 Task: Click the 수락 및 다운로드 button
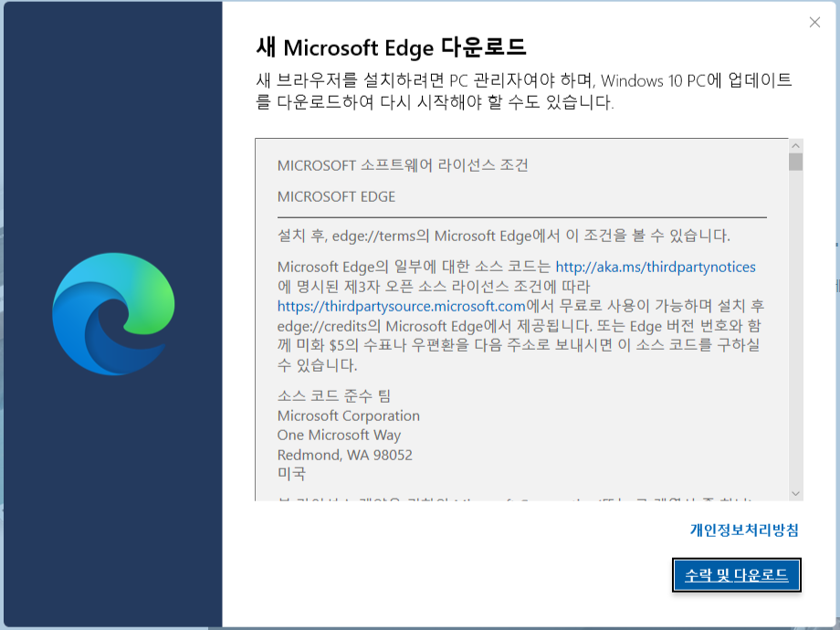(x=736, y=575)
